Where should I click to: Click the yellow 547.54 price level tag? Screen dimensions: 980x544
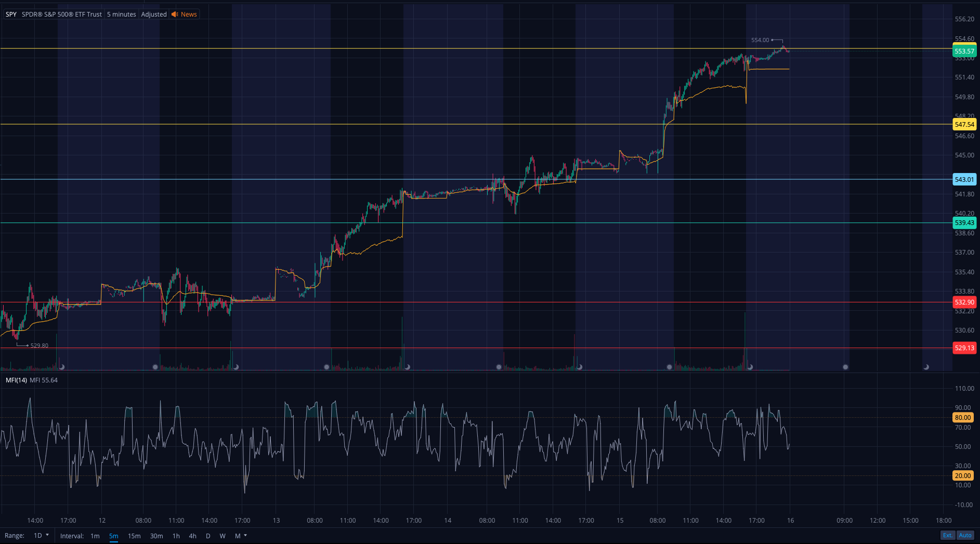(x=964, y=125)
